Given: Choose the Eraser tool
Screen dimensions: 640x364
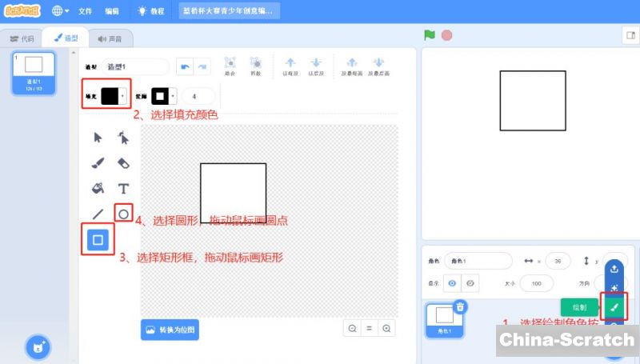Looking at the screenshot, I should [123, 163].
